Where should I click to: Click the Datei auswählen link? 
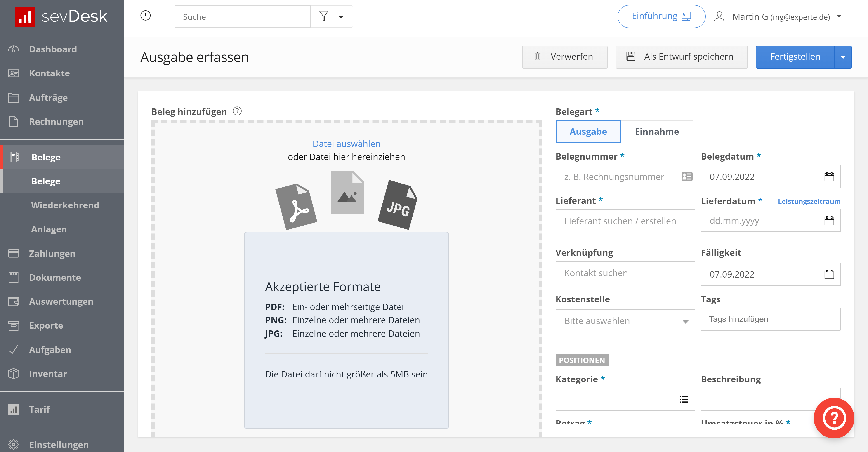(x=346, y=144)
